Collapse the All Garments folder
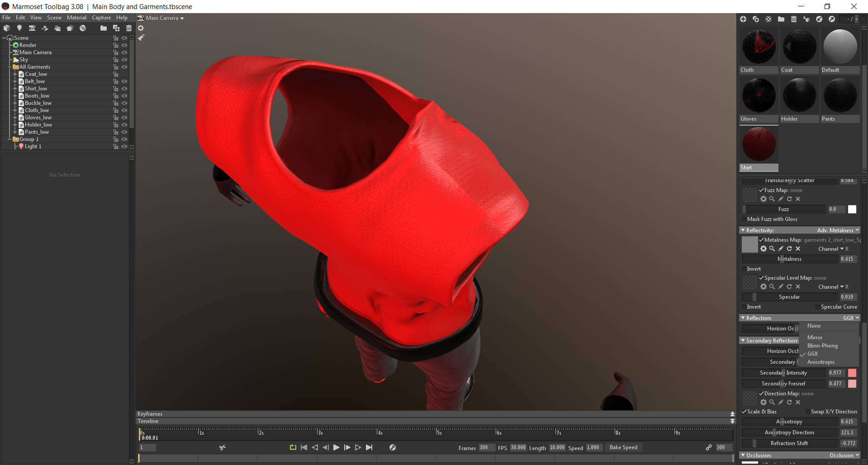The width and height of the screenshot is (868, 465). 9,67
